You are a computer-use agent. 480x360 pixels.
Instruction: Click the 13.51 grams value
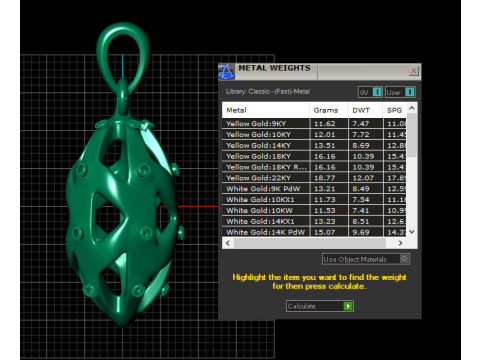(325, 146)
